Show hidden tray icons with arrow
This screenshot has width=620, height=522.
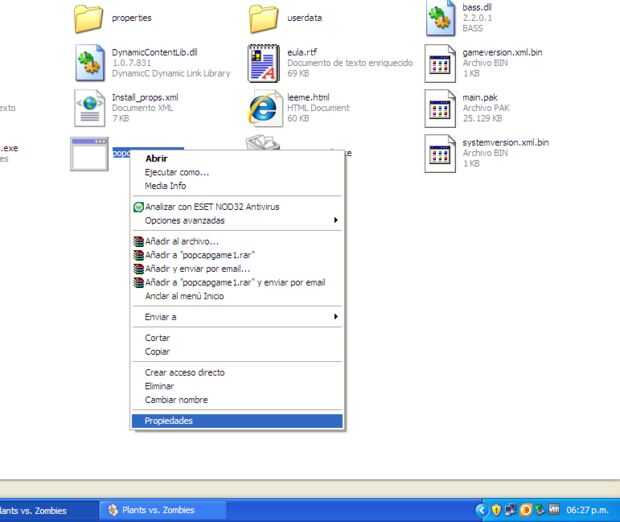pos(481,510)
